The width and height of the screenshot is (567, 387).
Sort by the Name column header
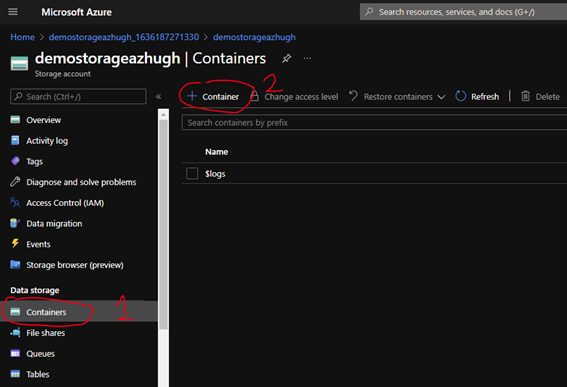217,152
